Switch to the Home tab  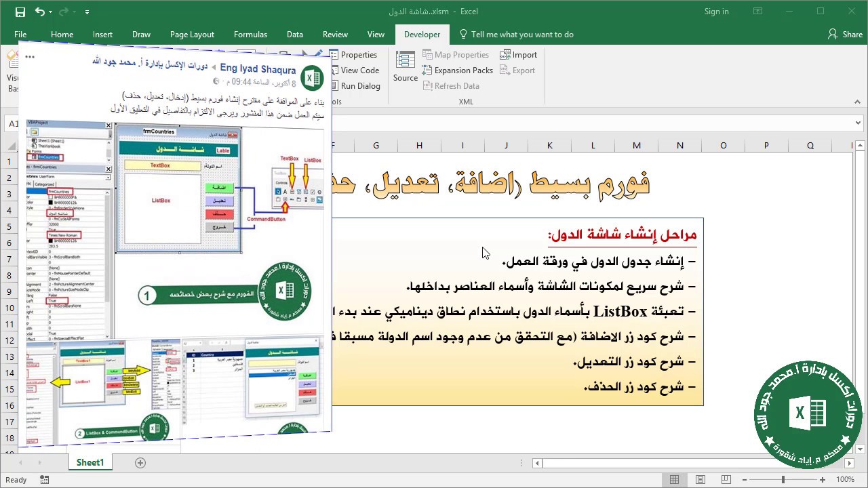click(62, 35)
